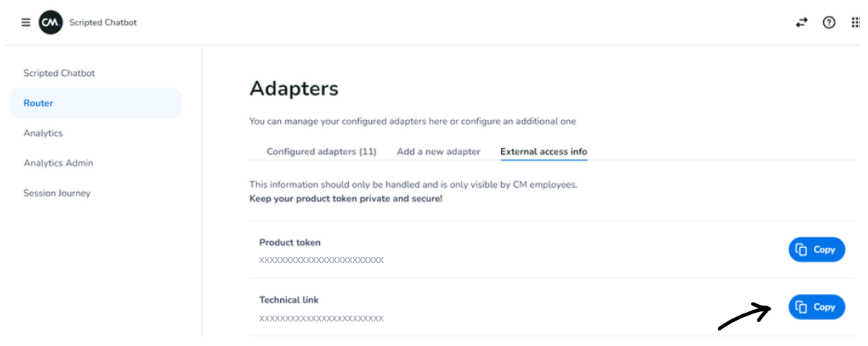Click the Product token label
868x346 pixels.
[x=290, y=243]
